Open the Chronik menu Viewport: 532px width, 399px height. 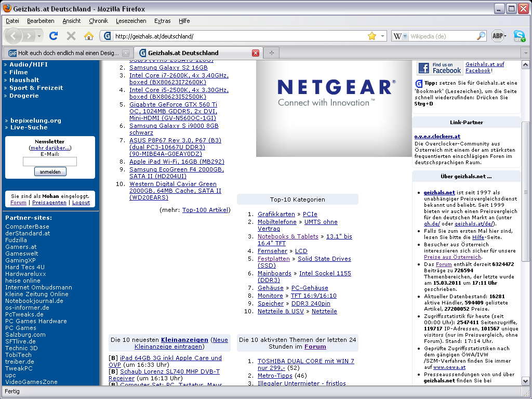pyautogui.click(x=98, y=21)
